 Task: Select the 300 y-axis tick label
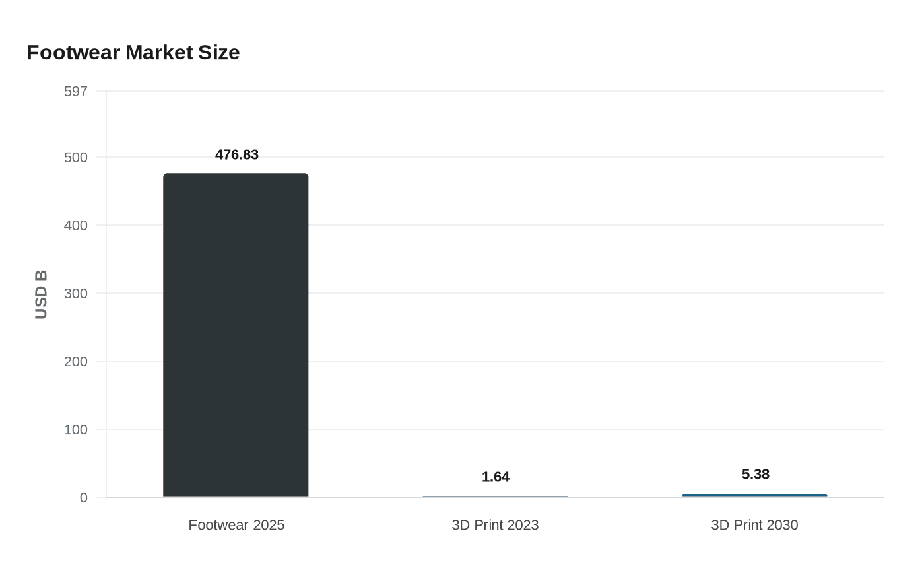pos(76,294)
